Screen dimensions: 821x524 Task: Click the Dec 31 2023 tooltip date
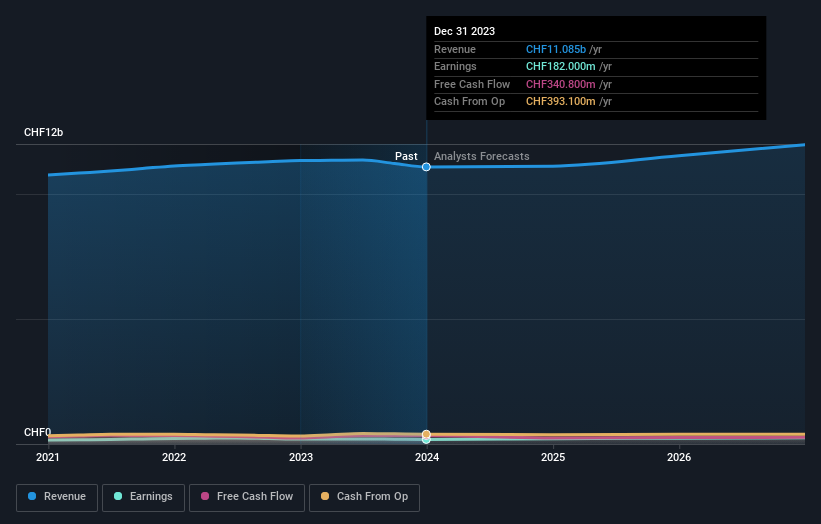point(464,31)
